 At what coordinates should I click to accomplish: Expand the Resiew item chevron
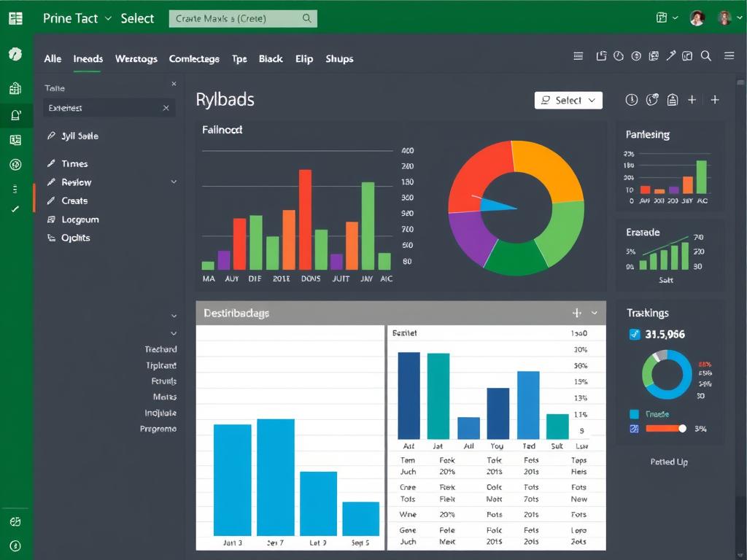coord(174,182)
